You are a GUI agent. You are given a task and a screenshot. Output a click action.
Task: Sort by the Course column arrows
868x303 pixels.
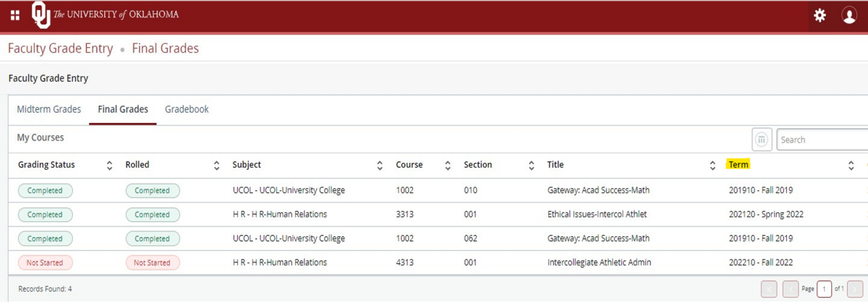coord(448,166)
